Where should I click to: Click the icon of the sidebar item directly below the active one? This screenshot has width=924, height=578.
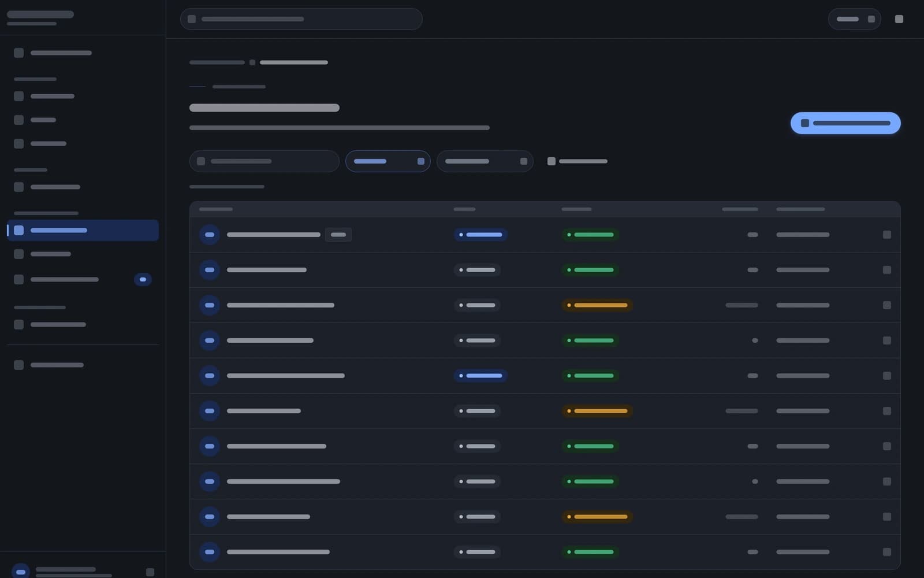pyautogui.click(x=19, y=254)
